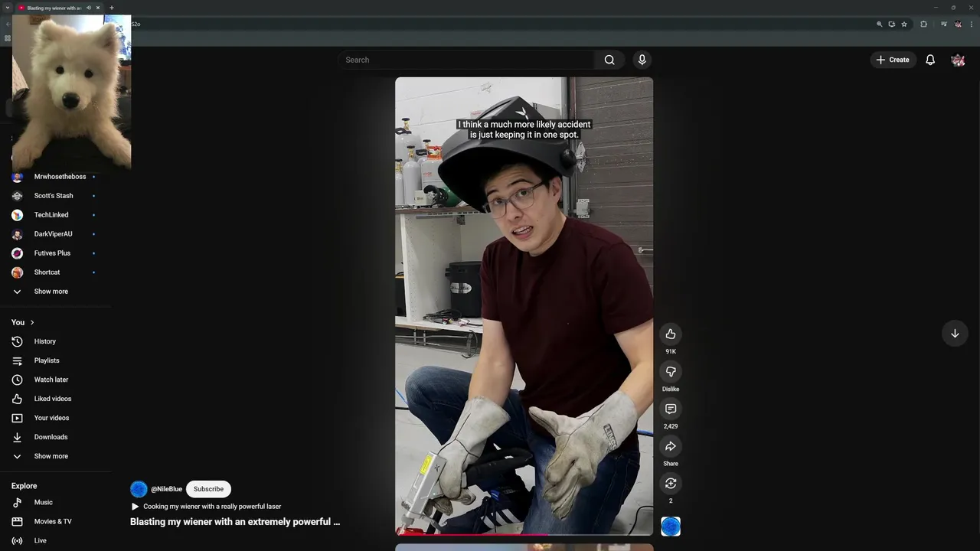
Task: Click the short's title 'Blasting my wiener...'
Action: 235,522
